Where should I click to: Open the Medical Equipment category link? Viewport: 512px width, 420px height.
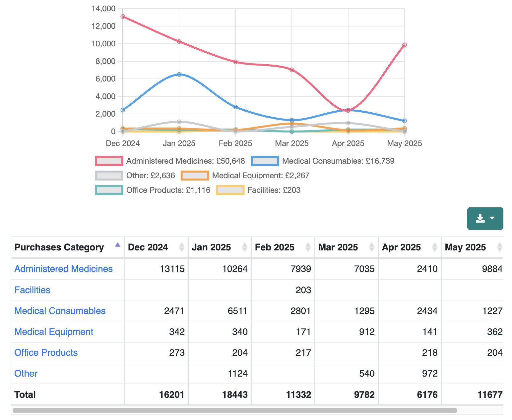[x=54, y=332]
